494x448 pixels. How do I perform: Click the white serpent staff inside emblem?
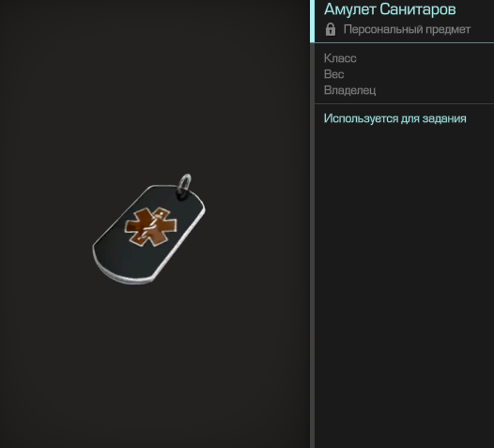(152, 225)
